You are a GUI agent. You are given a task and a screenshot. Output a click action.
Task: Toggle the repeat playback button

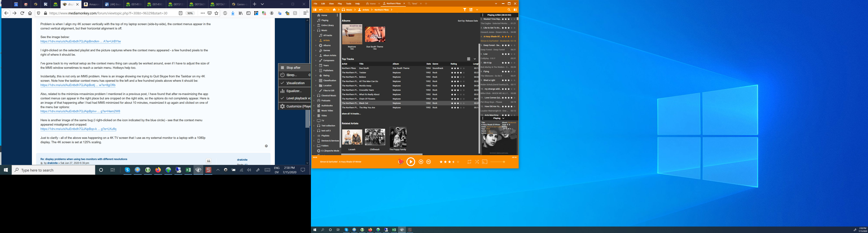469,162
